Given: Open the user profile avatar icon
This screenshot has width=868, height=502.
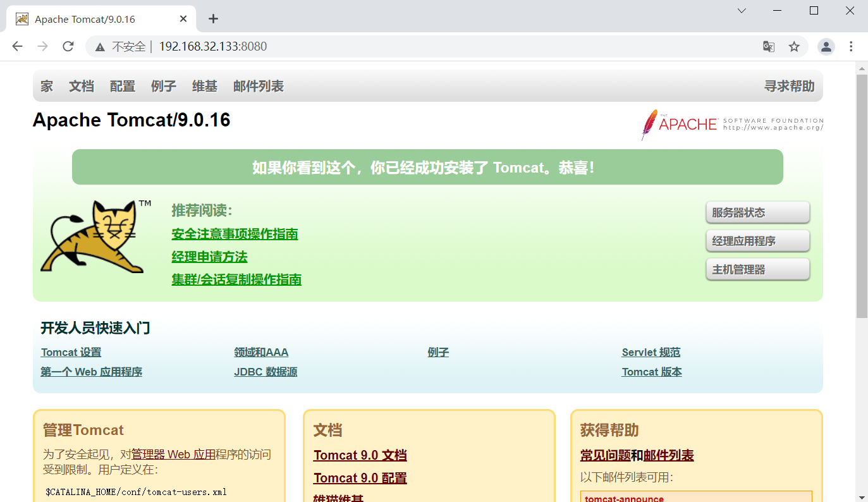Looking at the screenshot, I should tap(826, 46).
